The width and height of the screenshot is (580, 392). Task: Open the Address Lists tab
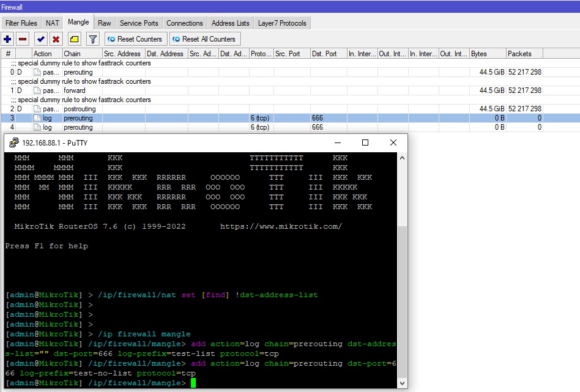230,23
